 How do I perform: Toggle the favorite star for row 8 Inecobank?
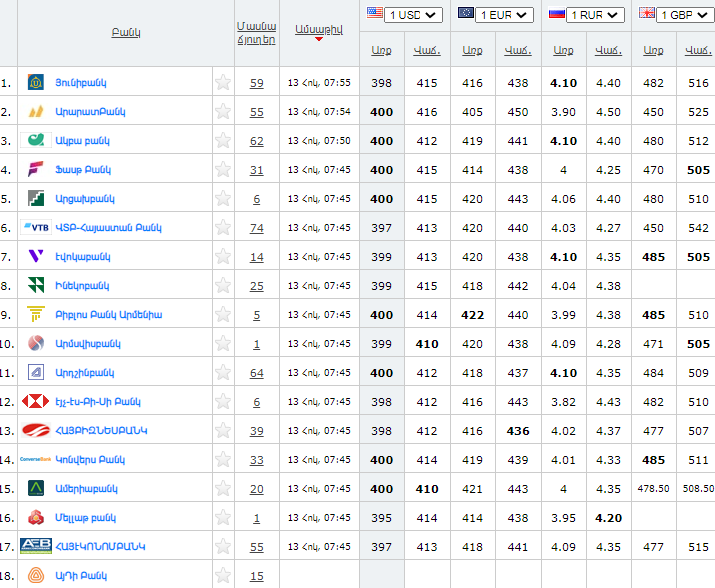223,285
